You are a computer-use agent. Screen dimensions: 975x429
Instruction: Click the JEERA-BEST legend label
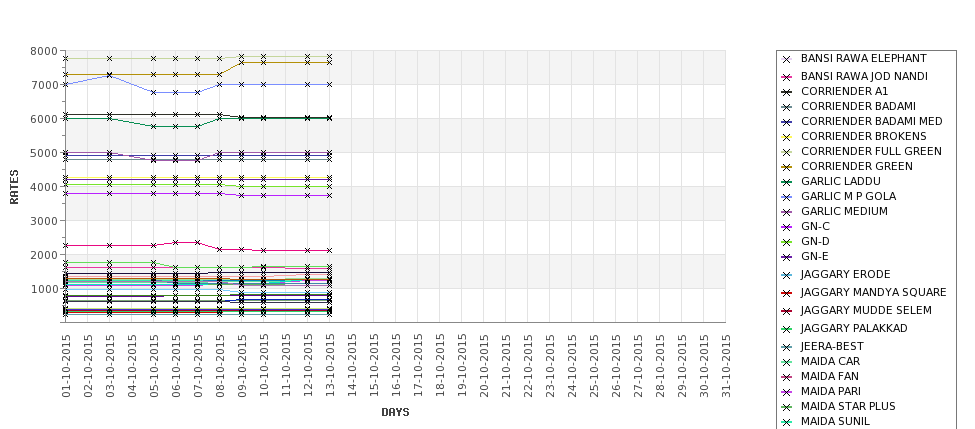click(x=832, y=346)
